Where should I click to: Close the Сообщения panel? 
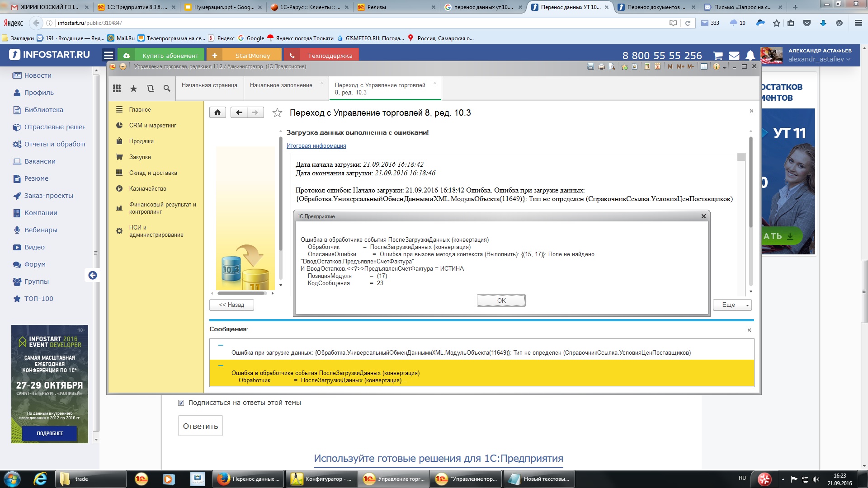point(749,330)
